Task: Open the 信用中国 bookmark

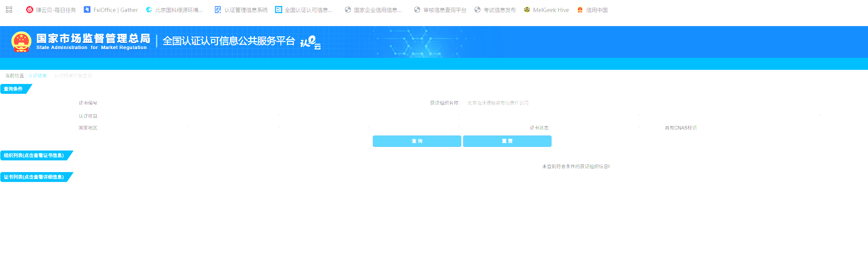Action: pyautogui.click(x=592, y=10)
